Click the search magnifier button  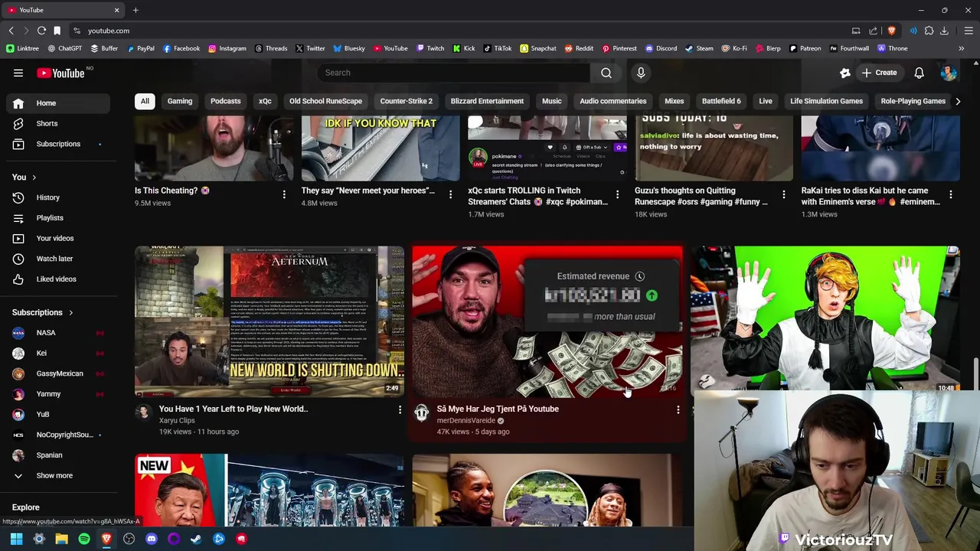coord(606,73)
